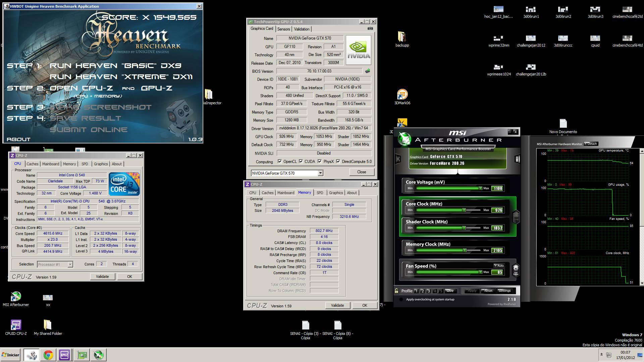Click the profile lock icon in Afterburner
Viewport: 644px width, 362px height.
pos(396,291)
